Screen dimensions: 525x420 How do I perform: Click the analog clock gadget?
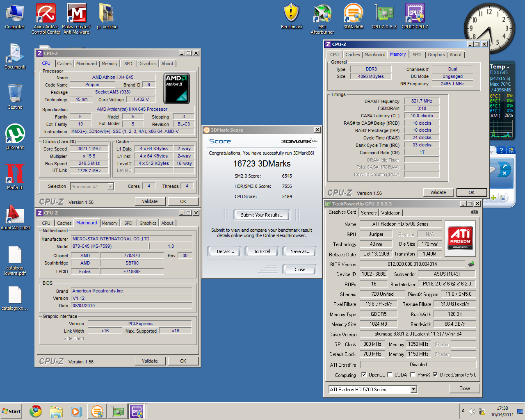[x=489, y=28]
